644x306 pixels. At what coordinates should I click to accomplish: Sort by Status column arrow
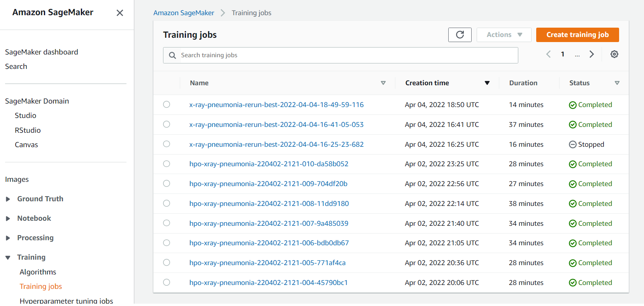click(617, 83)
